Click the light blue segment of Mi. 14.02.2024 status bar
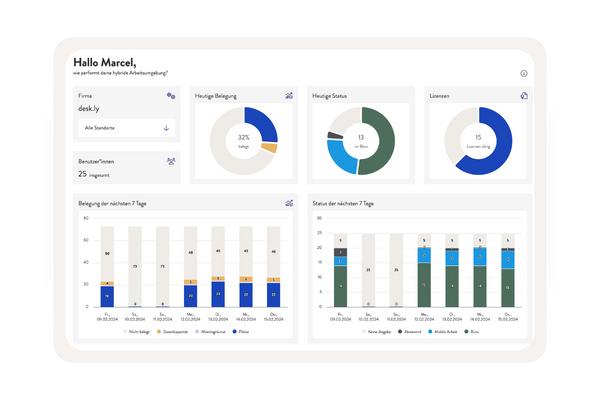 click(480, 256)
